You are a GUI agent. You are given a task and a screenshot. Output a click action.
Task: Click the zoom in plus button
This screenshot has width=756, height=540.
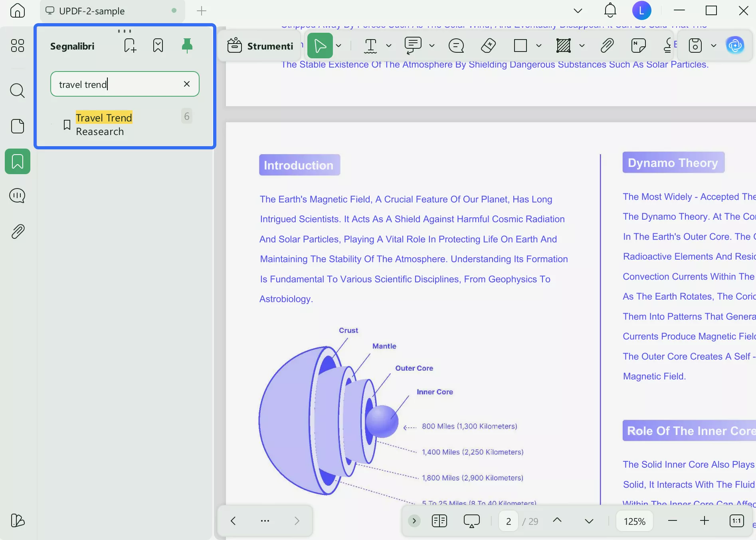705,521
